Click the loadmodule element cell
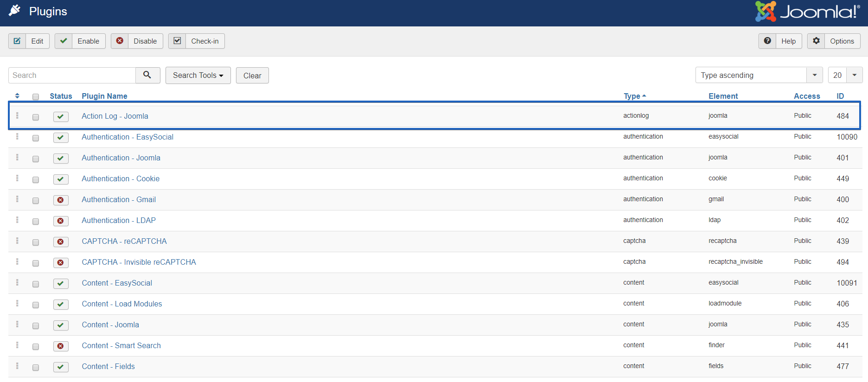Image resolution: width=868 pixels, height=382 pixels. tap(725, 303)
